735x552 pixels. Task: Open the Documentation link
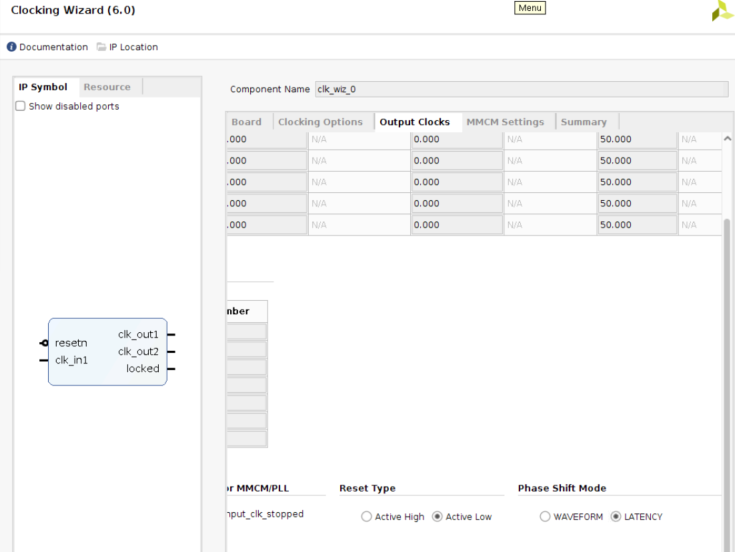point(53,47)
